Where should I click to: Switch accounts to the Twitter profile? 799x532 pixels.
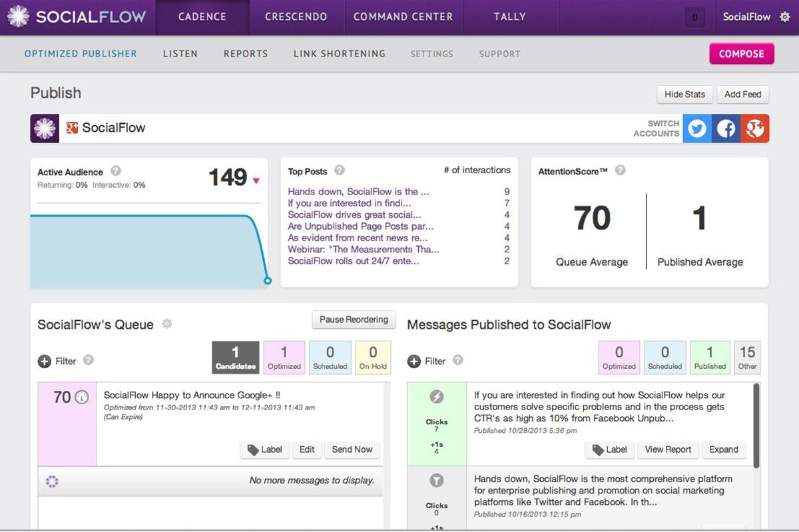click(696, 128)
